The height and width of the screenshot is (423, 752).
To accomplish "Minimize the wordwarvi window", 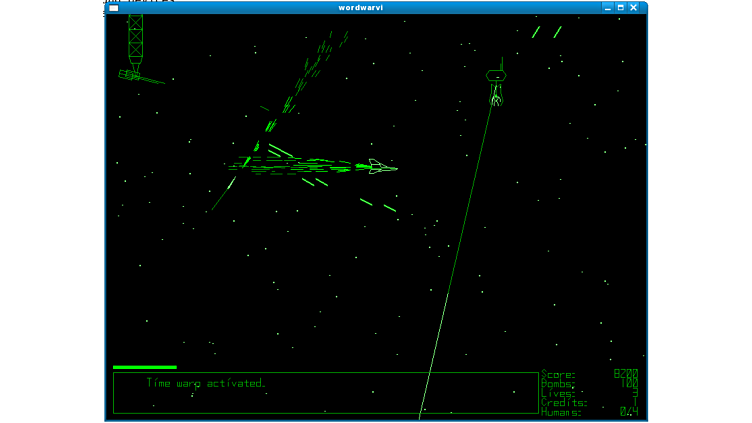I will [607, 7].
